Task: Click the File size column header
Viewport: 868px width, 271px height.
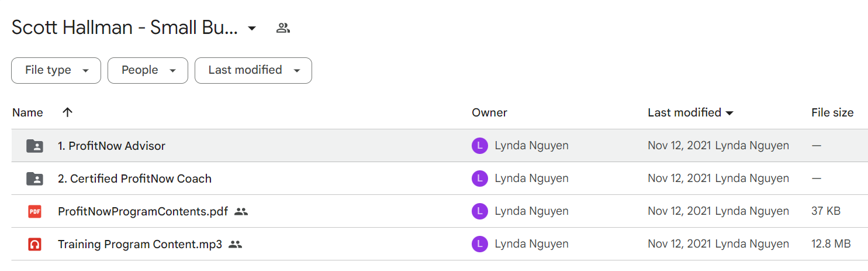Action: pyautogui.click(x=832, y=112)
